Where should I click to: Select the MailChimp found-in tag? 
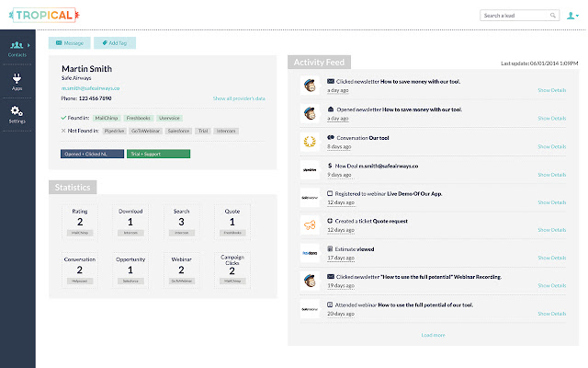(107, 118)
